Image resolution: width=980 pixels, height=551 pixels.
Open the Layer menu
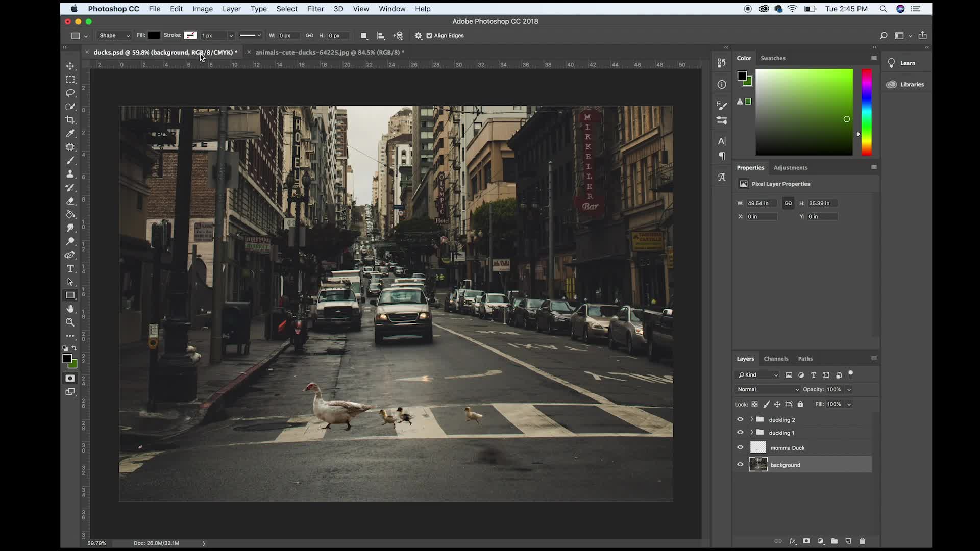pos(231,9)
